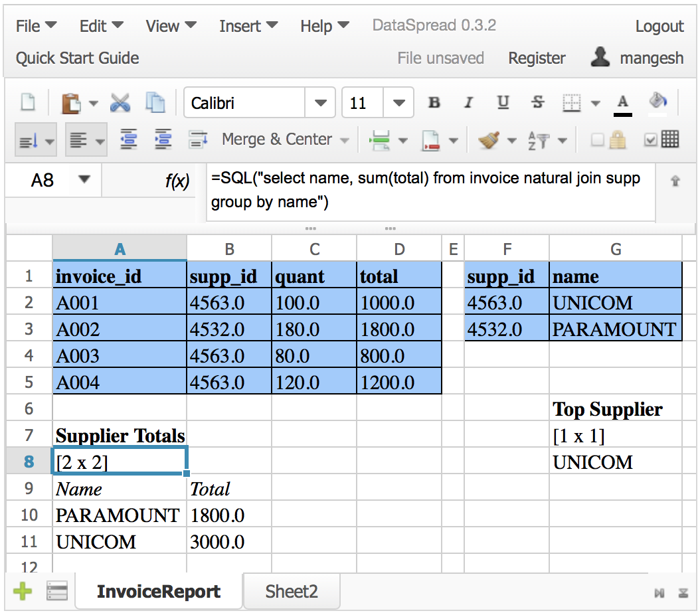Select cell A002
The width and height of the screenshot is (700, 615).
click(x=119, y=329)
